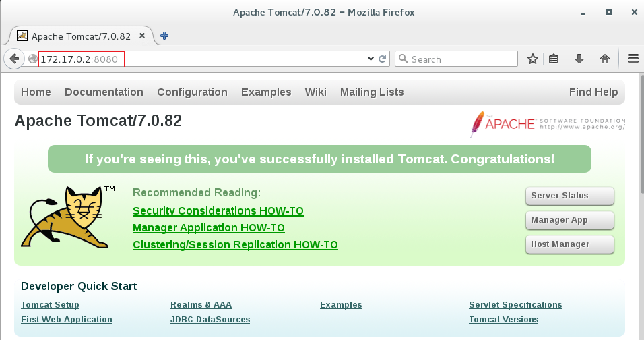The width and height of the screenshot is (644, 340).
Task: Expand the URL history dropdown arrow
Action: click(x=371, y=59)
